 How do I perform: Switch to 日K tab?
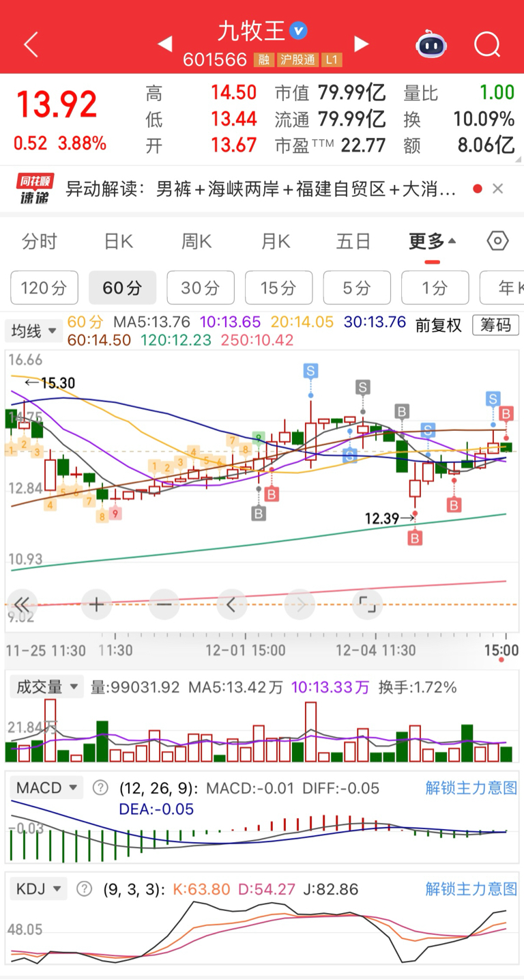coord(118,241)
